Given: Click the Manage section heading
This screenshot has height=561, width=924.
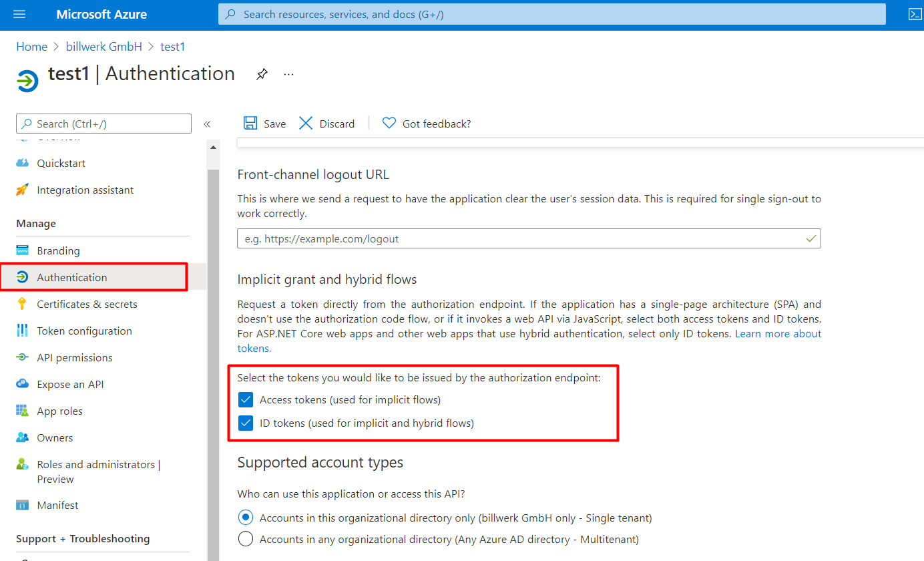Looking at the screenshot, I should pos(36,223).
